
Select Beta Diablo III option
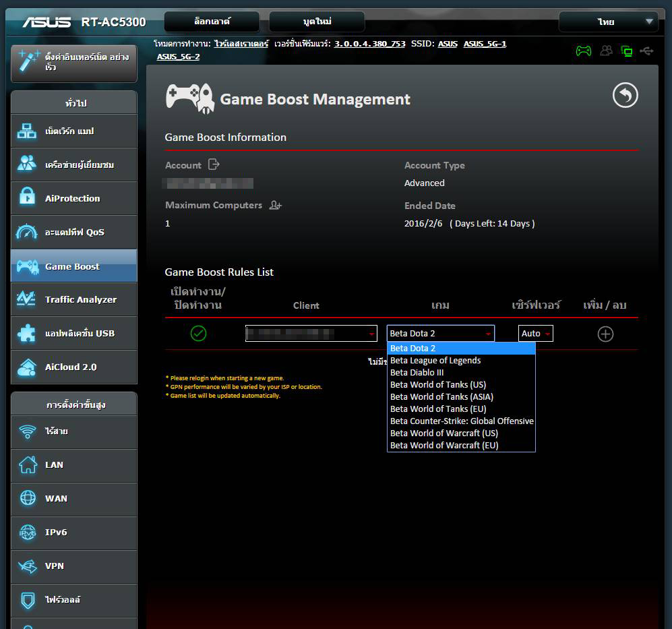tap(461, 373)
